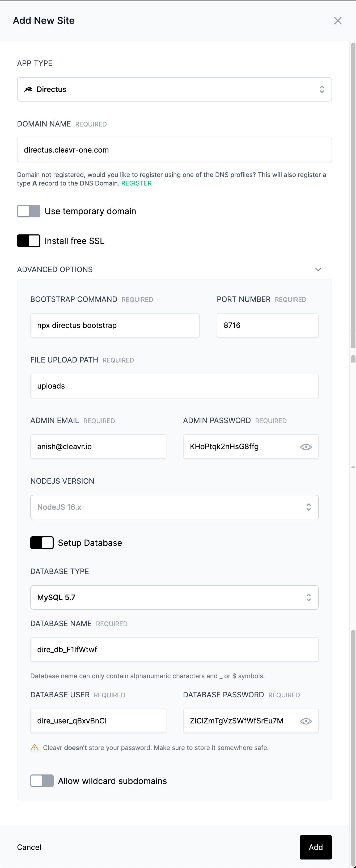356x868 pixels.
Task: Enable Allow wildcard subdomains toggle
Action: tap(42, 781)
